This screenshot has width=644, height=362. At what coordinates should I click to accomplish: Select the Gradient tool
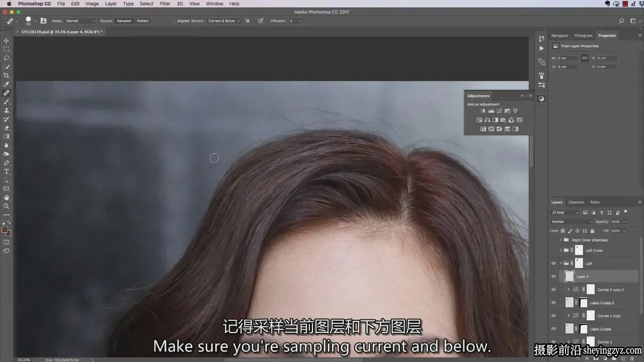7,136
